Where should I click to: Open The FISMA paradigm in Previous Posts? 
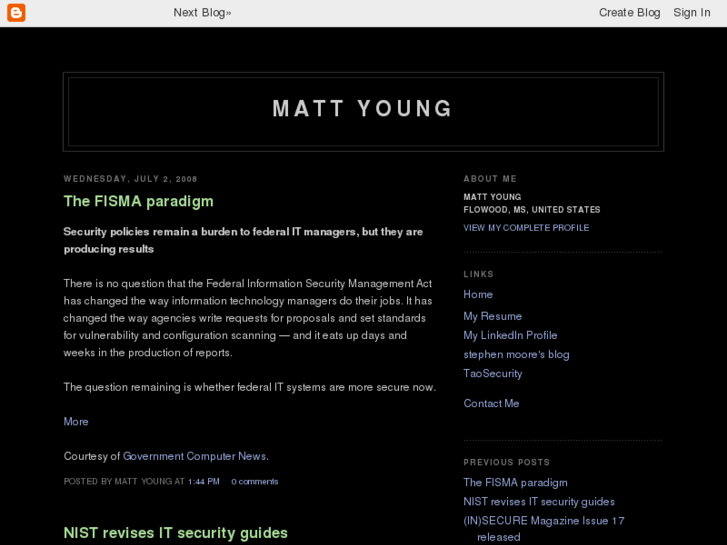coord(515,483)
